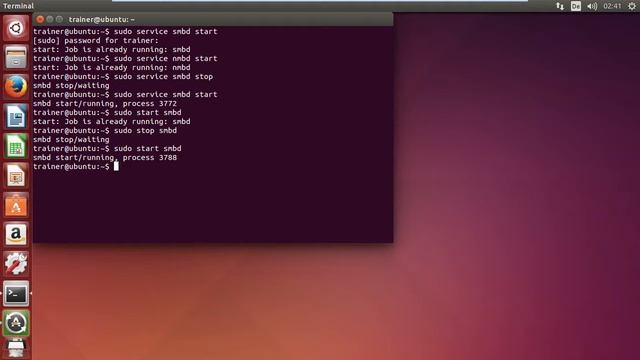640x360 pixels.
Task: Click the text 'process 3788'
Action: pos(150,158)
